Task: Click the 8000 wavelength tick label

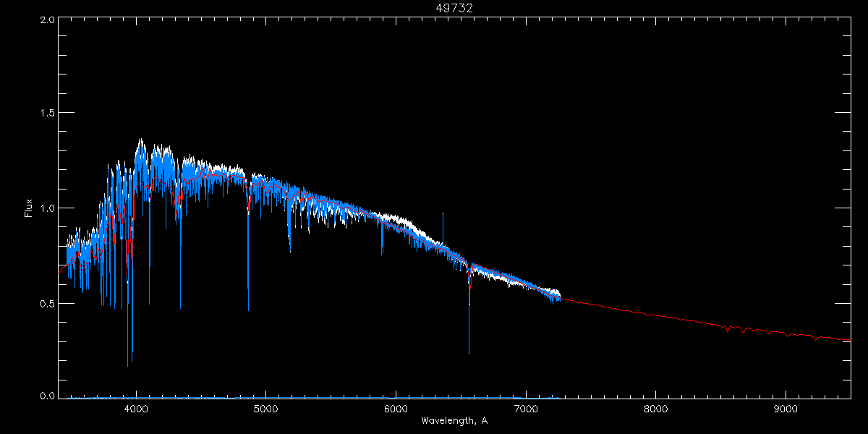Action: [655, 408]
